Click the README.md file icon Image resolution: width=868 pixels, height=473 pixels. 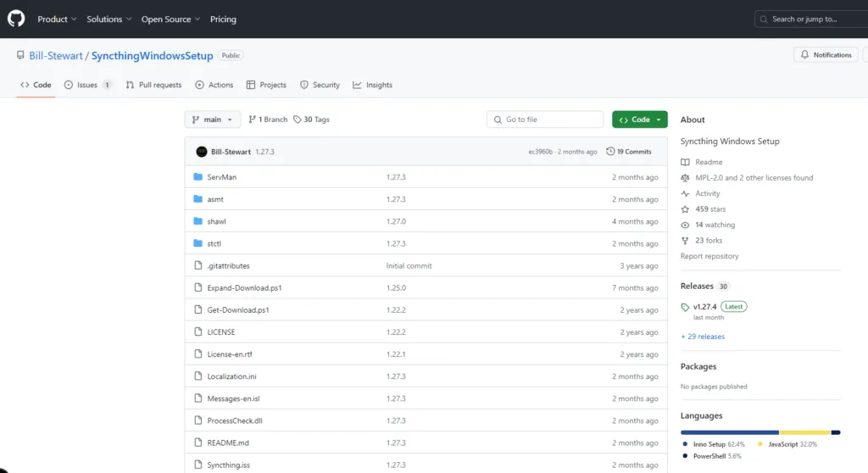point(198,442)
